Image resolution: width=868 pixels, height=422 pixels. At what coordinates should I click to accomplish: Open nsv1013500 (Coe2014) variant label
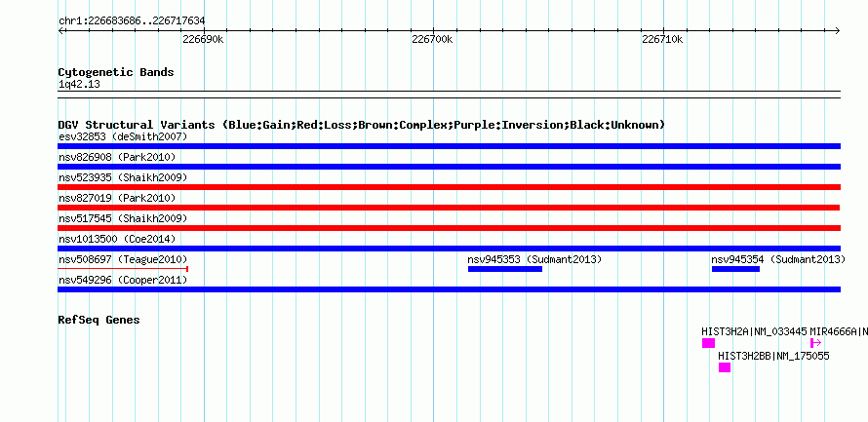(117, 239)
